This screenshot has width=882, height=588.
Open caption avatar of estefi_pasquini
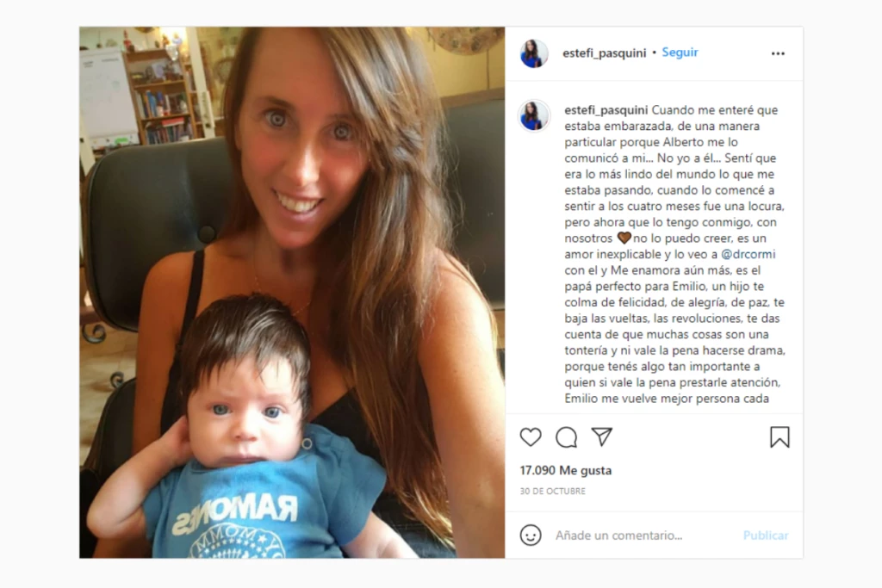534,116
